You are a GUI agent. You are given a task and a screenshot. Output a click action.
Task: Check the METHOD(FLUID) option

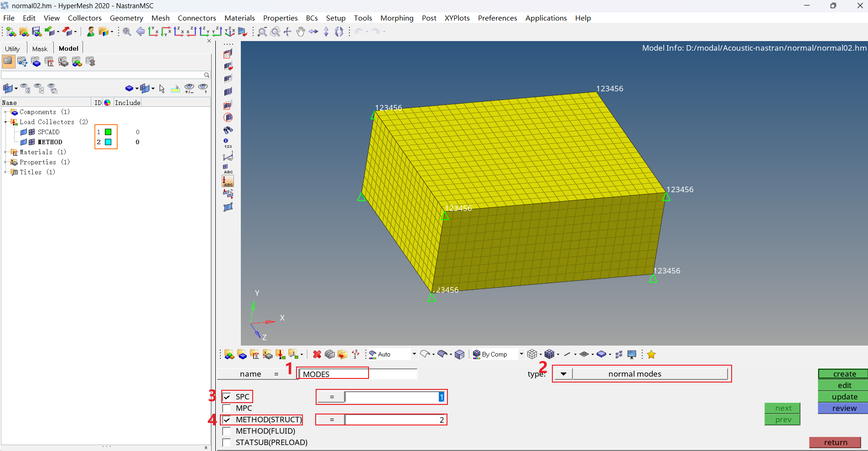pyautogui.click(x=227, y=431)
